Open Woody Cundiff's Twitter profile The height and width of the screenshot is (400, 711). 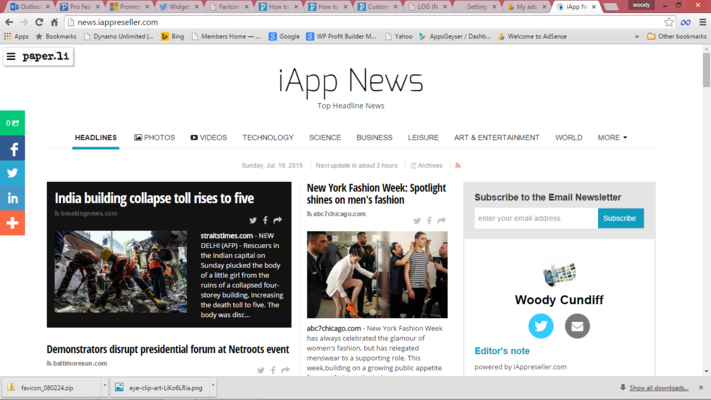(541, 326)
